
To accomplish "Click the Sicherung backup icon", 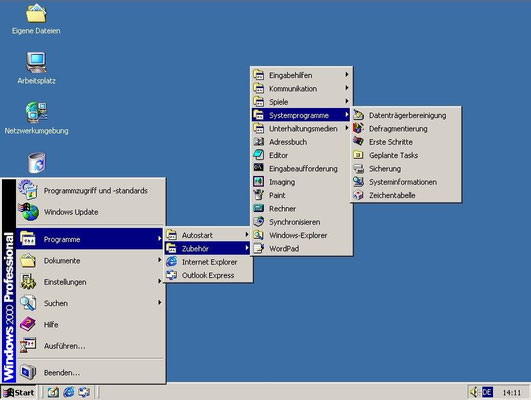I will pyautogui.click(x=358, y=168).
